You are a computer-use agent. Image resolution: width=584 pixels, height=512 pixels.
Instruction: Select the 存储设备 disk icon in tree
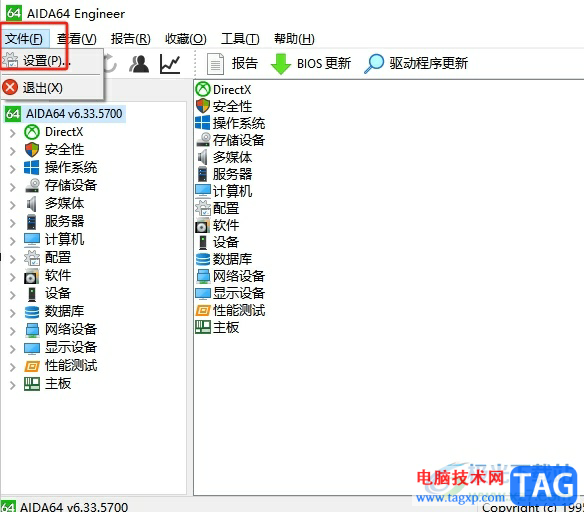(x=32, y=185)
